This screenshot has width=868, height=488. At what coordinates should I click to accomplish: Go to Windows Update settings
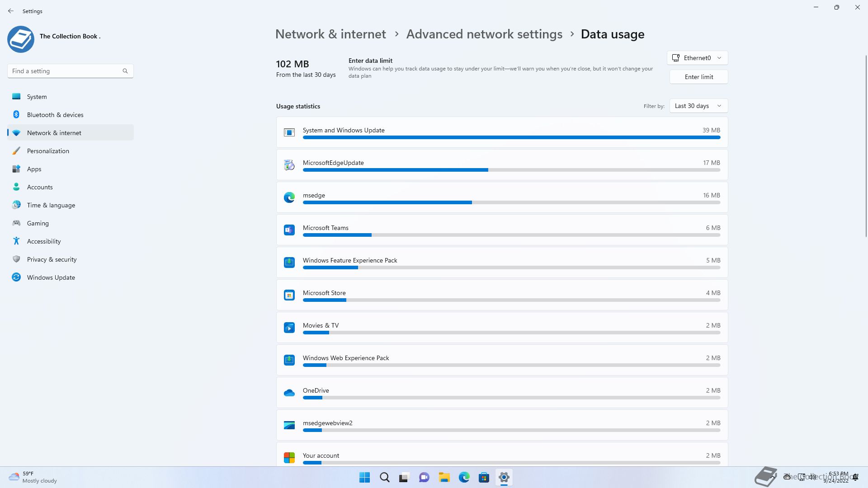click(x=71, y=277)
